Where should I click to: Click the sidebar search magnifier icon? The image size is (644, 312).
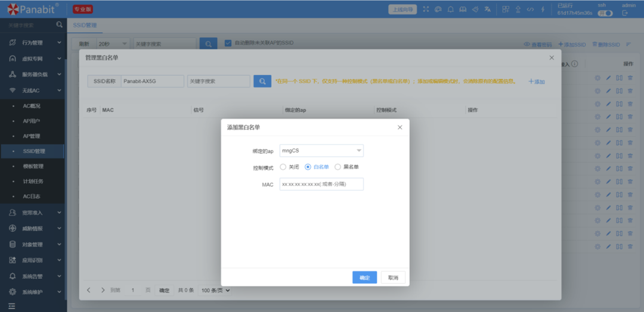(x=60, y=24)
